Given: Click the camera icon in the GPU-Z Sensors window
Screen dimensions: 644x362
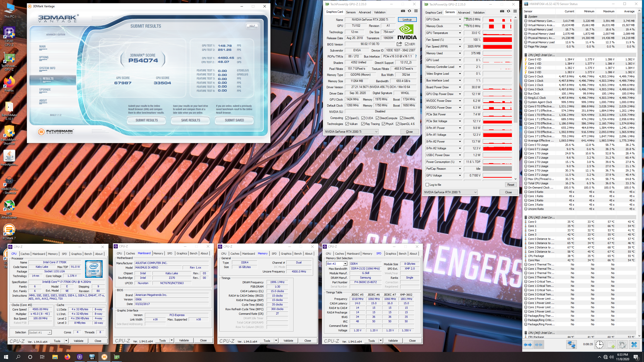Looking at the screenshot, I should (502, 11).
